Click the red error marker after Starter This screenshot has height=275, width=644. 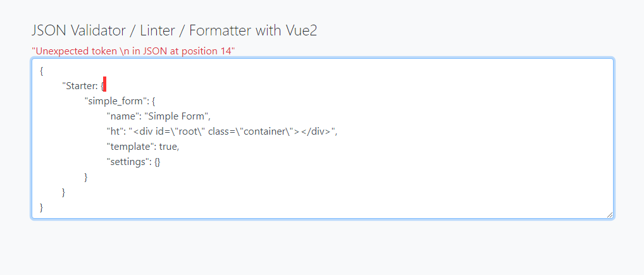click(104, 85)
